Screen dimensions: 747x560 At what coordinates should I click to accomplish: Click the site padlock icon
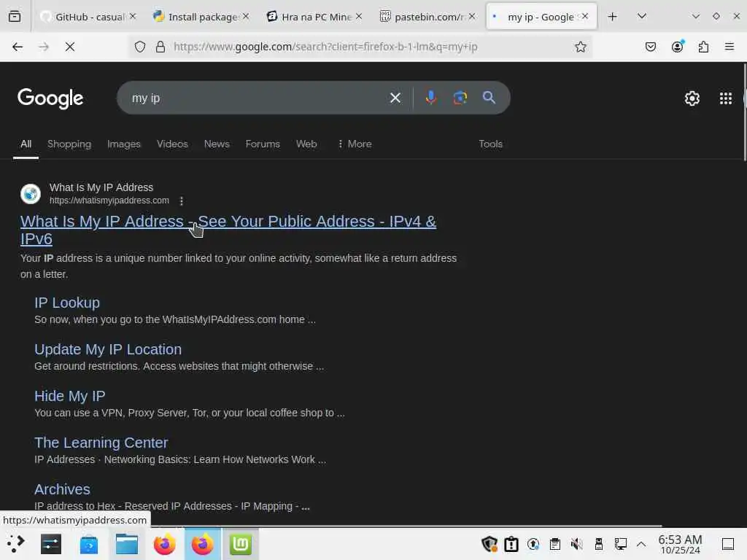point(160,47)
